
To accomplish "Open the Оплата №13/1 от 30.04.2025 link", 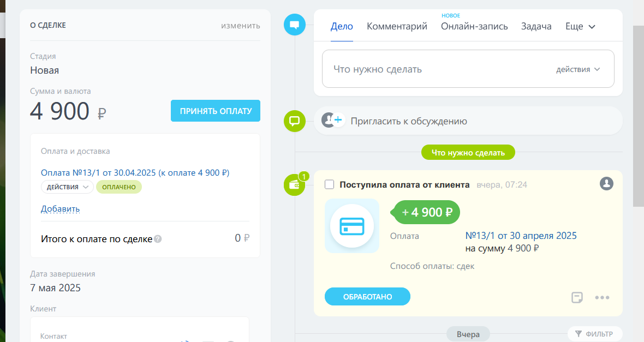I will [x=135, y=173].
